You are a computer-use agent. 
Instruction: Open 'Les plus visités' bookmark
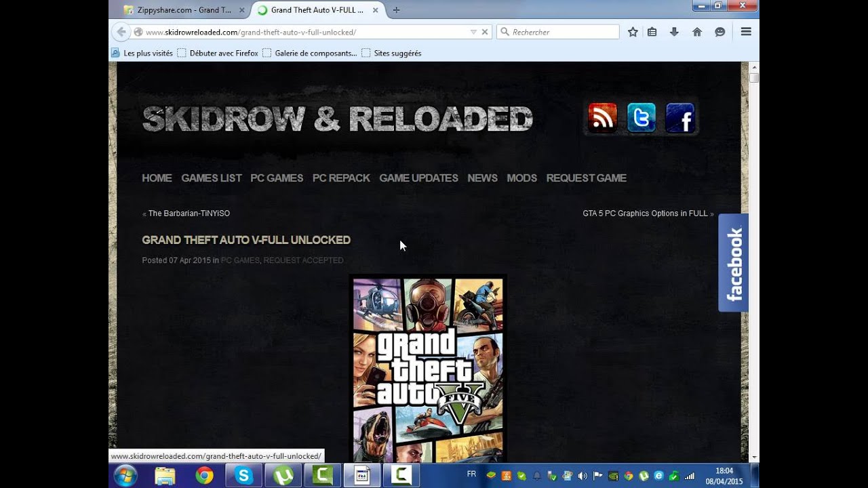click(x=142, y=53)
